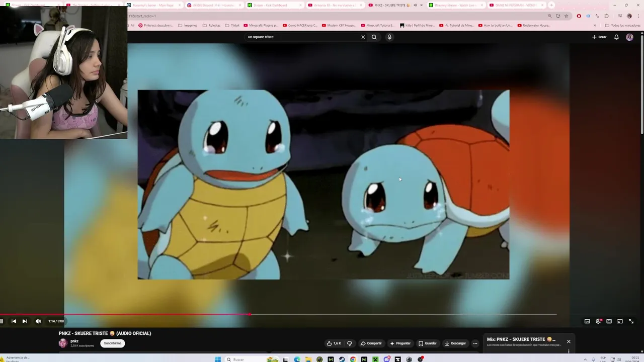Zoom the page with the address bar magnifier
644x362 pixels.
coord(549,16)
